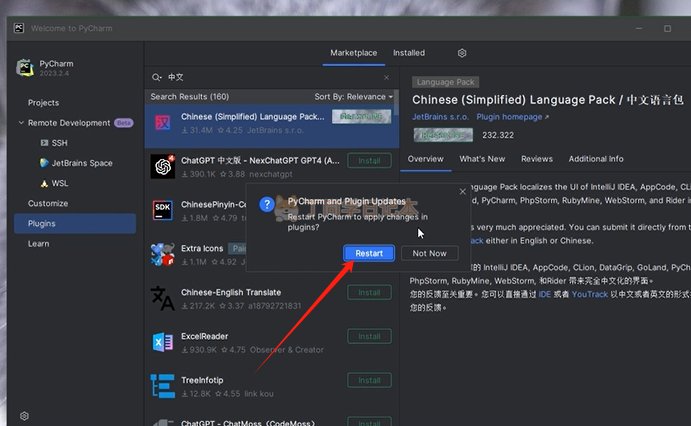Click the search magnifier icon
This screenshot has height=426, width=691.
pos(156,78)
